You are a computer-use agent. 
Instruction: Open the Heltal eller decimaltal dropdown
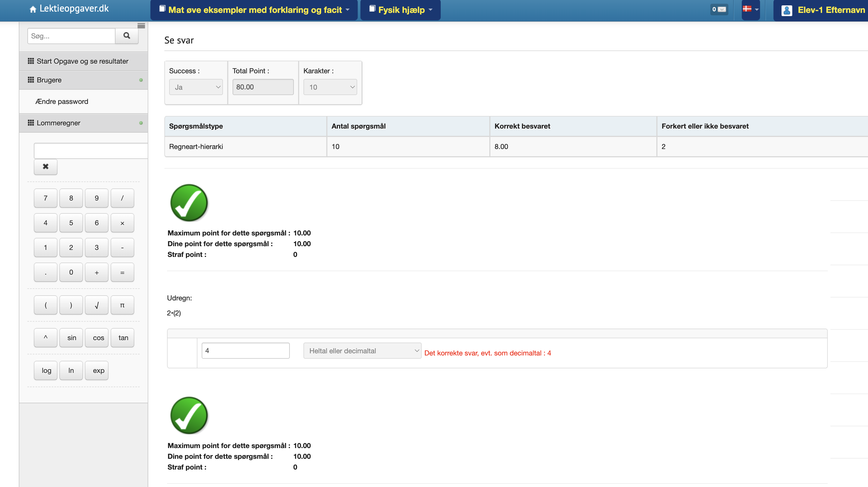[362, 351]
